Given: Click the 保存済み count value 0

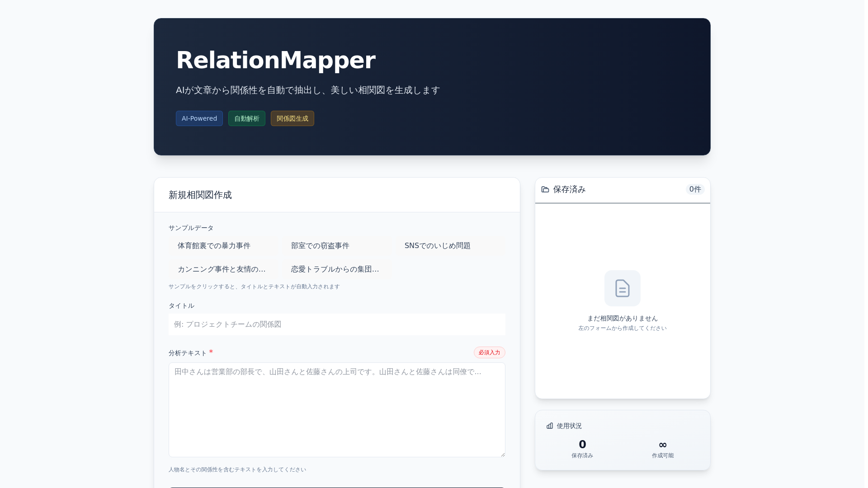Looking at the screenshot, I should (582, 445).
